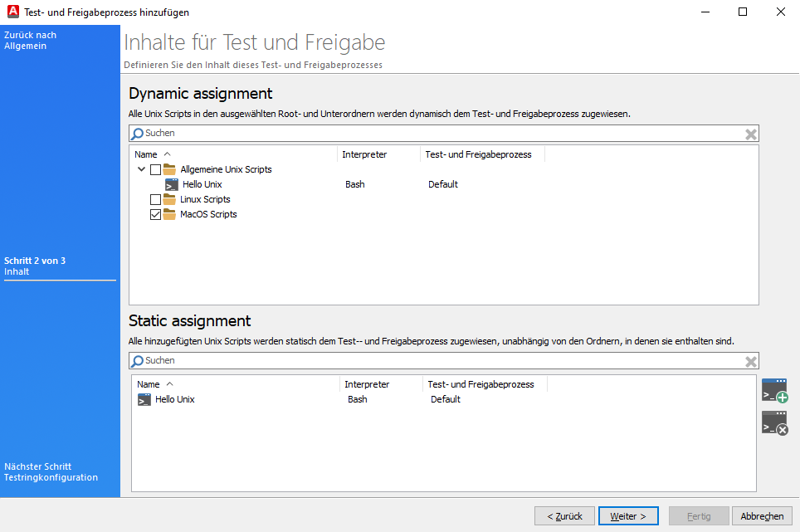Click the Hello Unix script icon in Static assignment
Viewport: 800px width, 532px height.
point(144,399)
